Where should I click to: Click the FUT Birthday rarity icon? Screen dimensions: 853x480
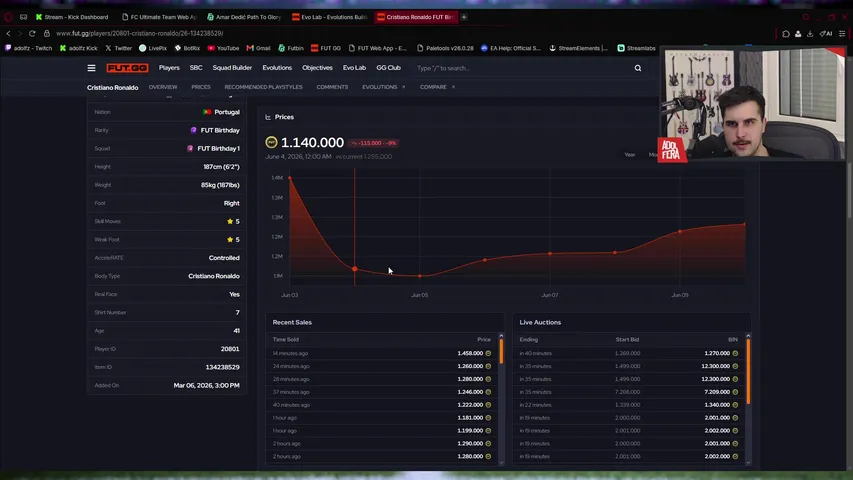click(x=193, y=130)
